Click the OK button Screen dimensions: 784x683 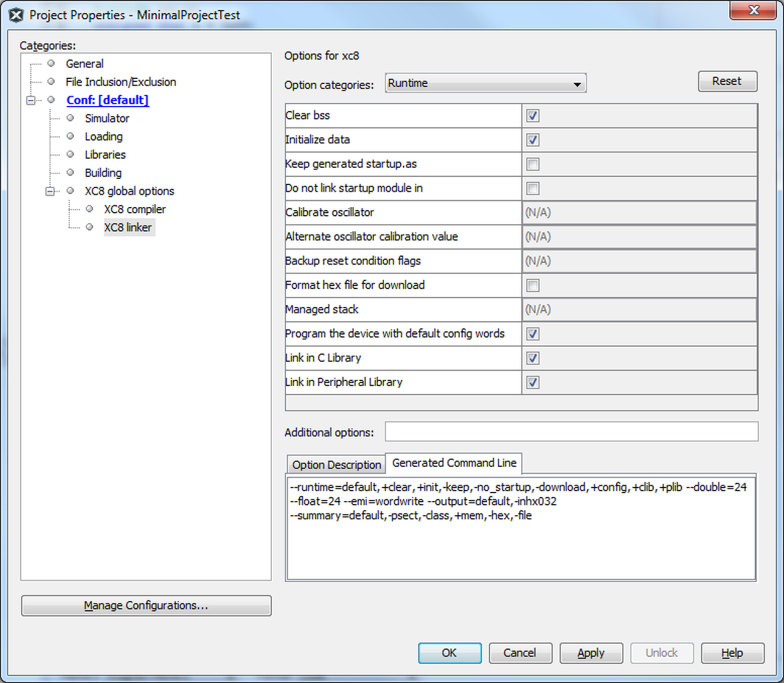450,653
